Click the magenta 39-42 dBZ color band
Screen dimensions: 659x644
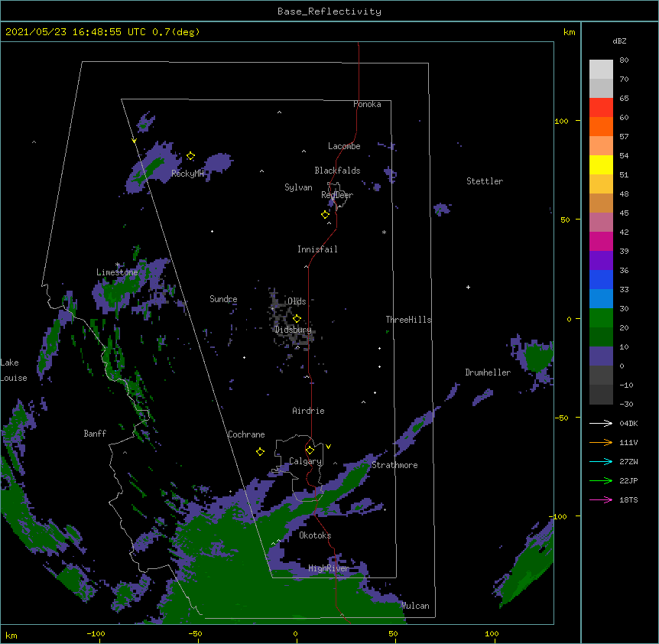(601, 241)
